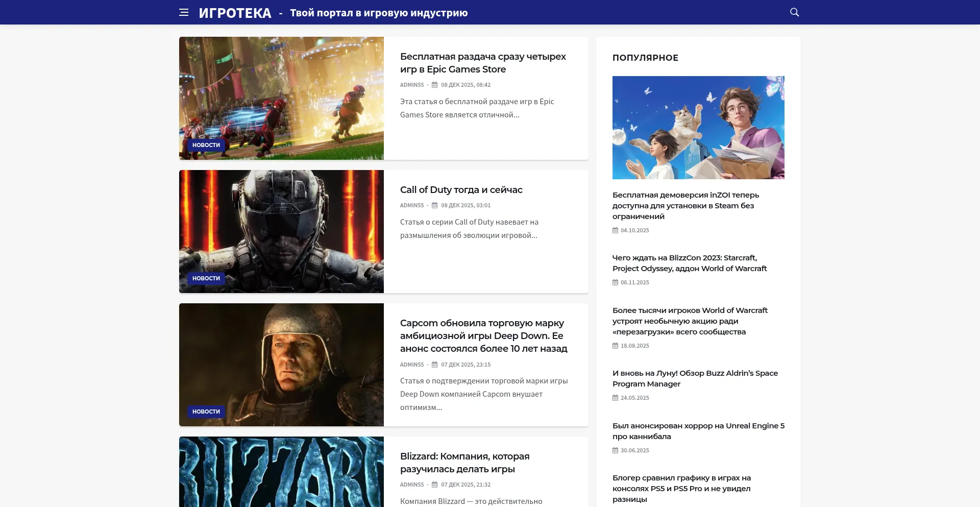The image size is (980, 507).
Task: Open World of Warcraft players action article
Action: [690, 321]
